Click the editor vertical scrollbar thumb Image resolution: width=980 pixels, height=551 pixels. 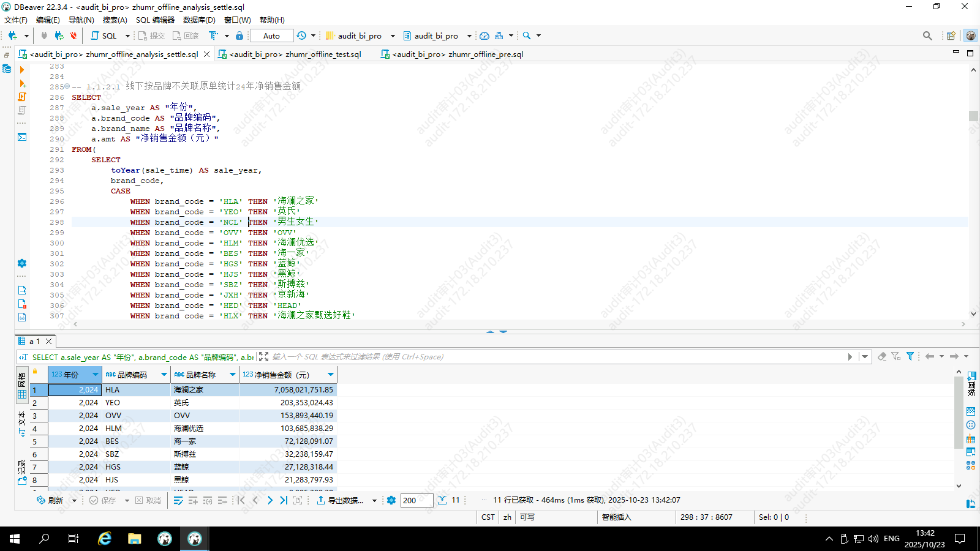(x=973, y=116)
